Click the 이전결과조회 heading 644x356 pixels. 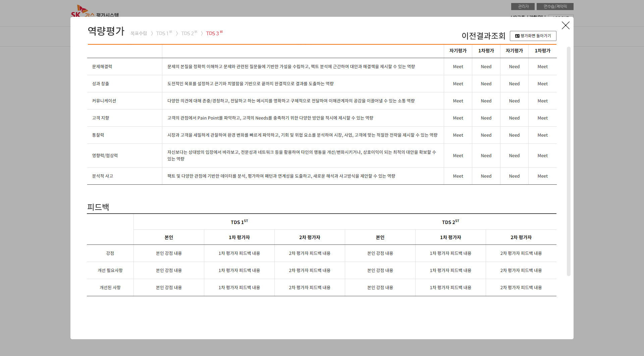pyautogui.click(x=483, y=36)
